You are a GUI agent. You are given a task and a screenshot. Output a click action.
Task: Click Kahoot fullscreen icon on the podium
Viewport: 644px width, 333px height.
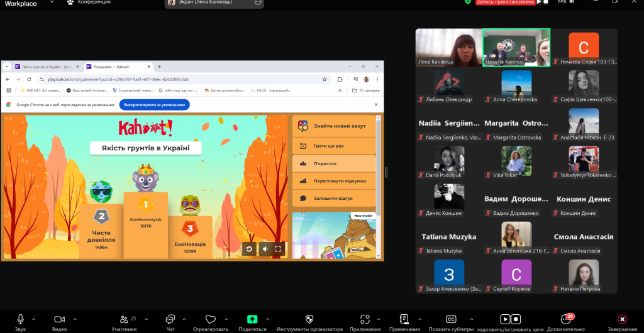coord(278,249)
